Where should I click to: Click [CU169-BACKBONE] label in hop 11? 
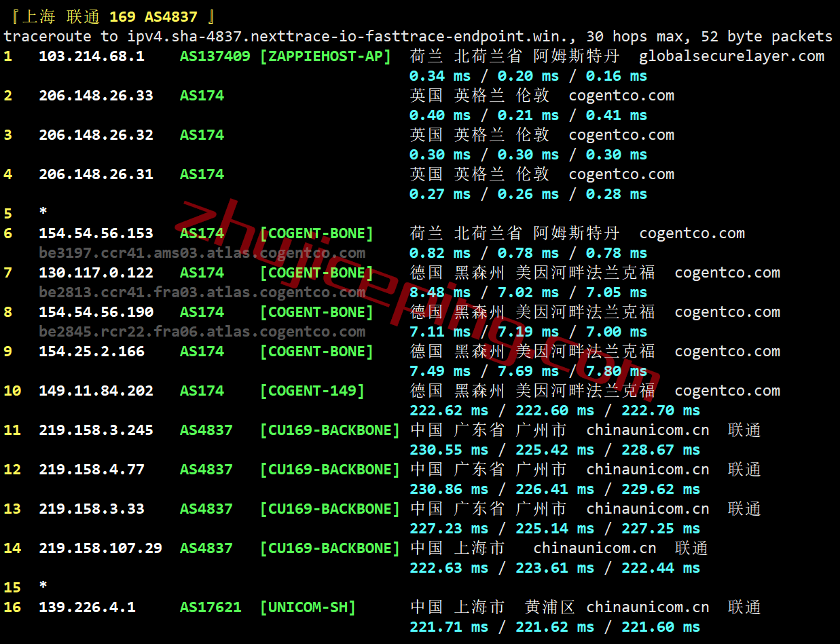330,430
